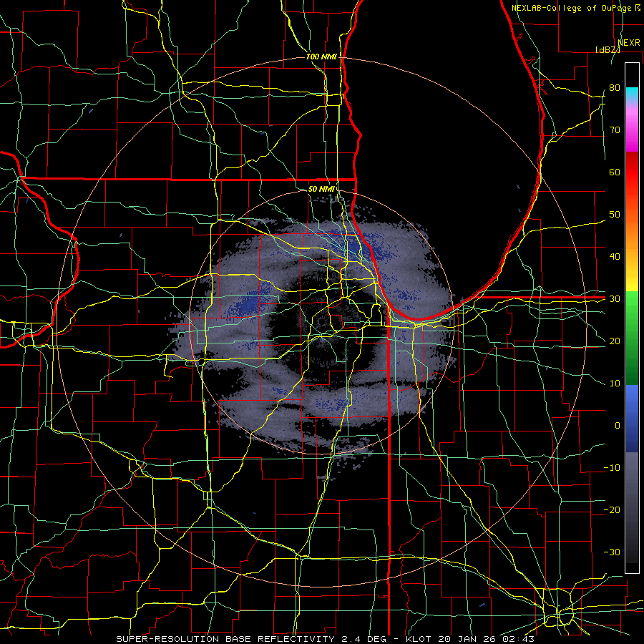Click the -10 value on the dBZ scale

[x=612, y=468]
